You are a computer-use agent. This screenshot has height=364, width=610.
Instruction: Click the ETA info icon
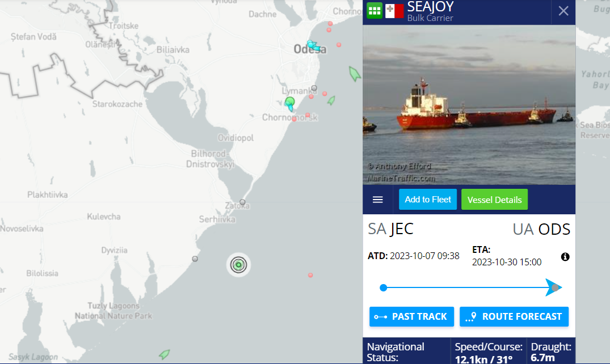tap(565, 257)
